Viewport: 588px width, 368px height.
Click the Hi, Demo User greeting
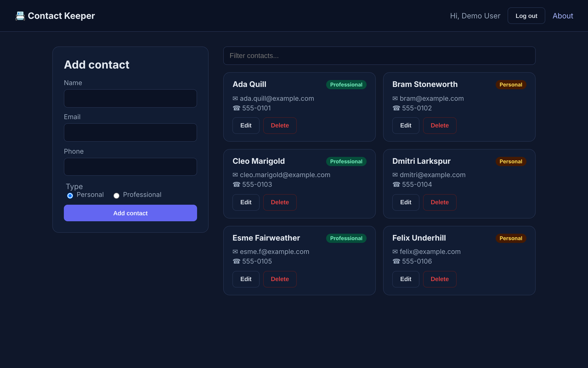pyautogui.click(x=475, y=16)
